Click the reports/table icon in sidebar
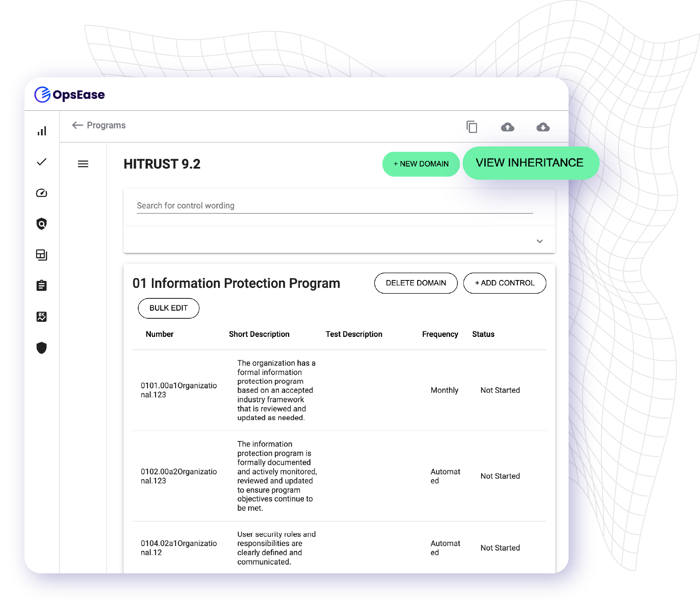 (x=42, y=254)
